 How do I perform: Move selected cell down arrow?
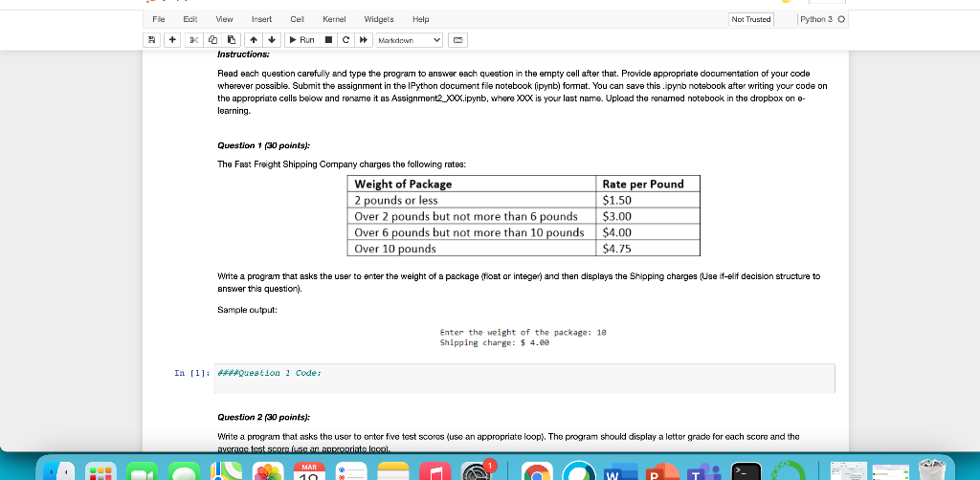[271, 40]
